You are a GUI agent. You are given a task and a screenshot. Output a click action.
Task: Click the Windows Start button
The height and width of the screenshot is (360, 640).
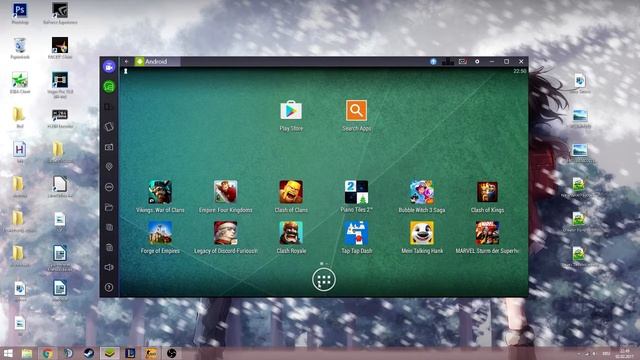click(8, 353)
